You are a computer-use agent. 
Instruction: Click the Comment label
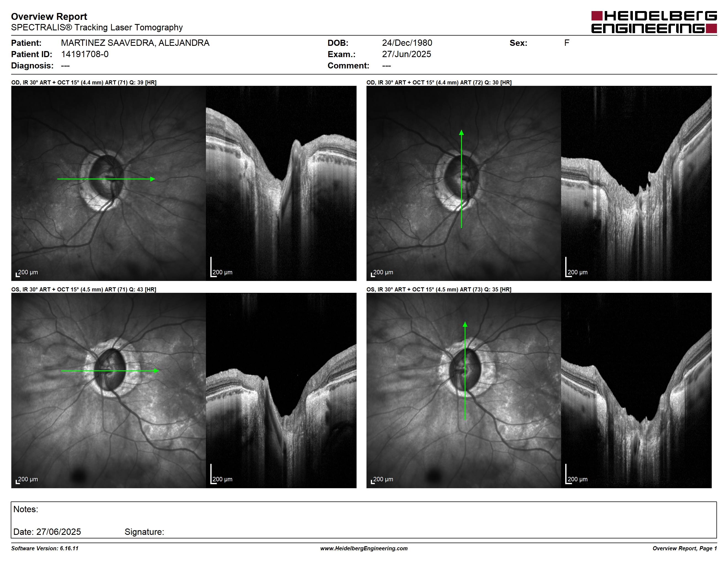348,65
